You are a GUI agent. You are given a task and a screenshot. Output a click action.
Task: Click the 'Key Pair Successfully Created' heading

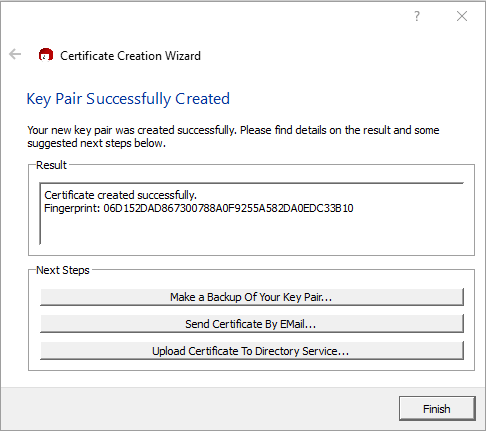(x=128, y=99)
